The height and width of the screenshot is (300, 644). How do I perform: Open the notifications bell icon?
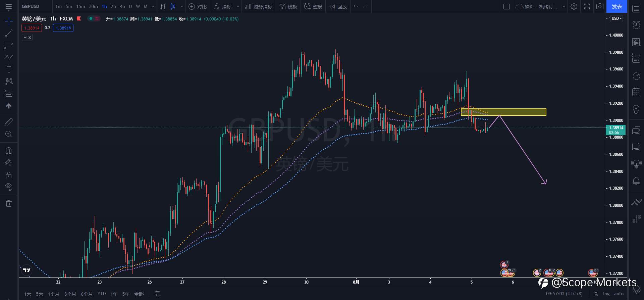[x=636, y=181]
